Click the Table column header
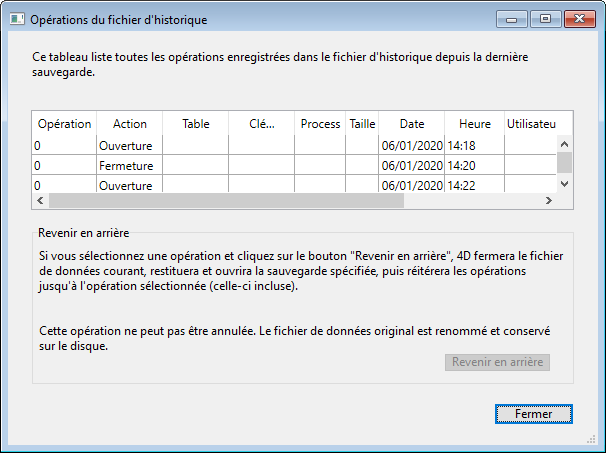 point(196,124)
